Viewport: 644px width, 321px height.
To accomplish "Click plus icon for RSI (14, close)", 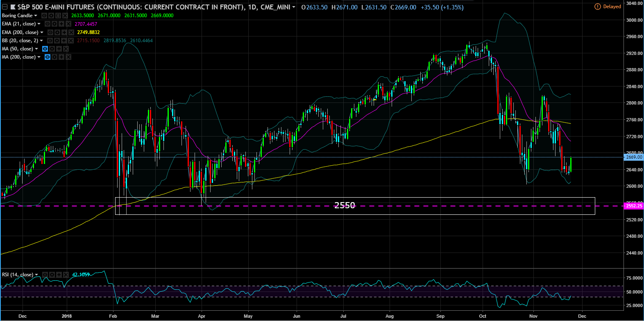I will pos(59,275).
